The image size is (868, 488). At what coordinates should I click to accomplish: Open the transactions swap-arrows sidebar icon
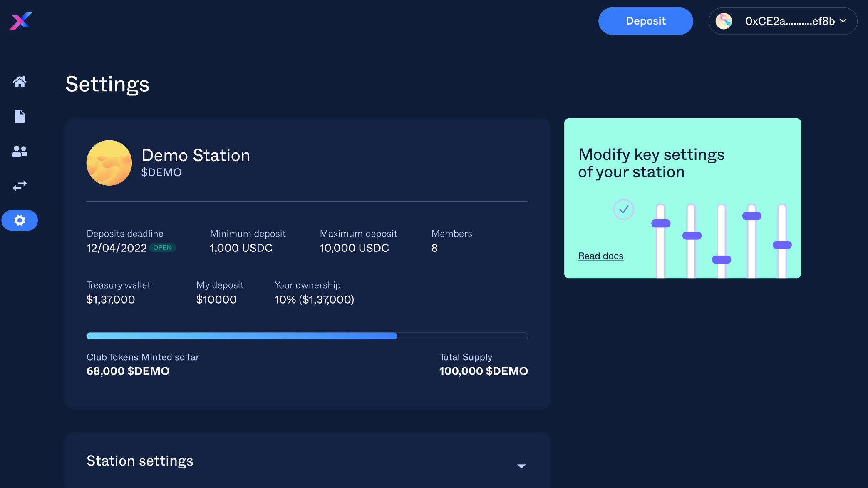pyautogui.click(x=20, y=186)
